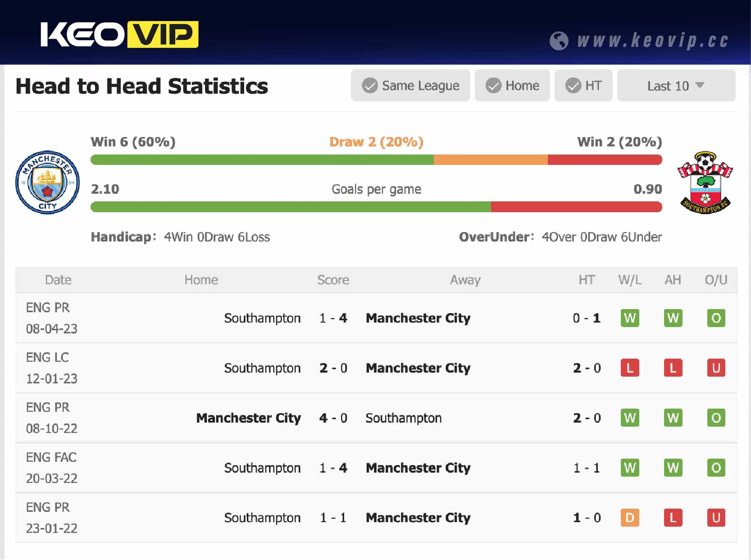Click the red L badge for 12-01-23 match

629,368
